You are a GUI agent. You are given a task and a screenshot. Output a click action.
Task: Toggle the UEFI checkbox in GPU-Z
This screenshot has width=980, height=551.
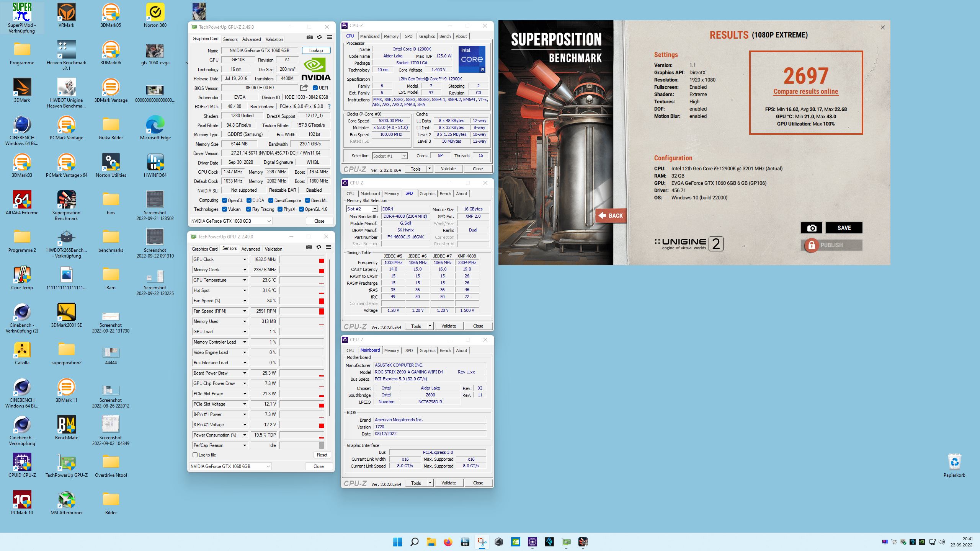(x=315, y=88)
